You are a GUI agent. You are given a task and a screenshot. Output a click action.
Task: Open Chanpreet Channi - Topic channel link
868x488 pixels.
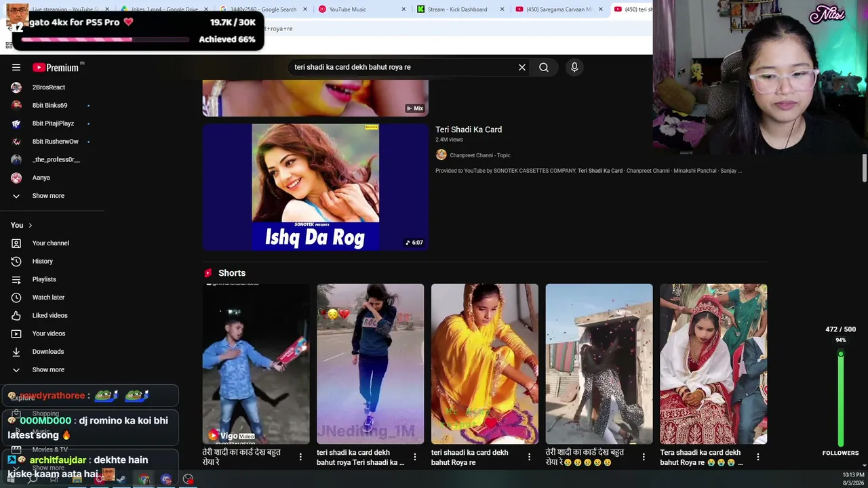[480, 155]
